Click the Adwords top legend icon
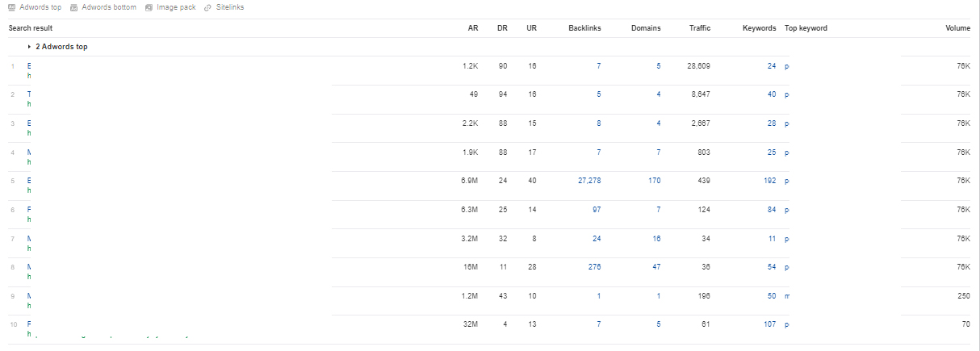This screenshot has height=351, width=980. pyautogui.click(x=12, y=7)
